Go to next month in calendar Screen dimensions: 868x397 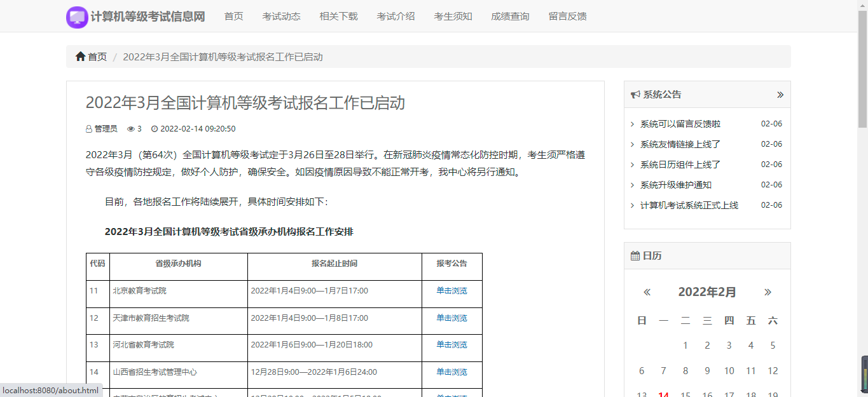click(768, 292)
